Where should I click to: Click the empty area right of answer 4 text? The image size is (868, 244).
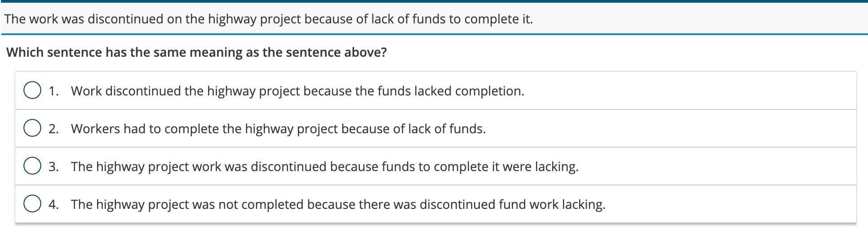[731, 204]
